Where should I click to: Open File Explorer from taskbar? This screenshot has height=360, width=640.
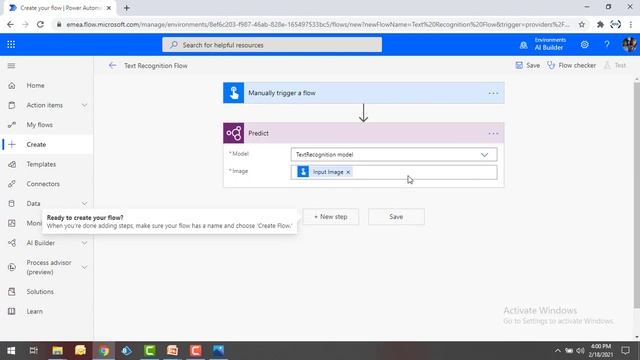(58, 351)
